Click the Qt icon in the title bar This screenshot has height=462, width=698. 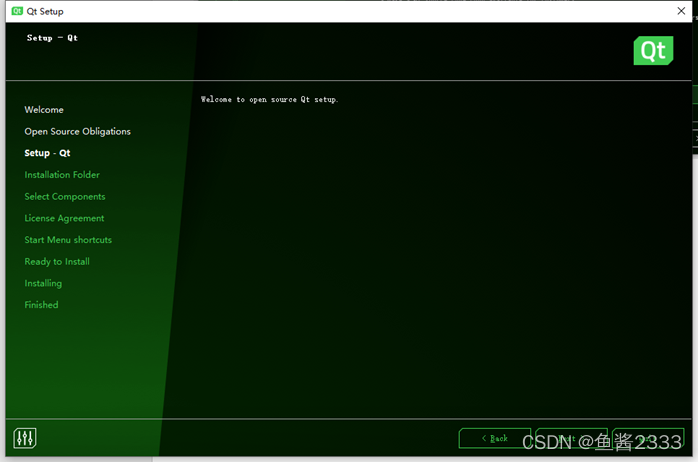17,11
